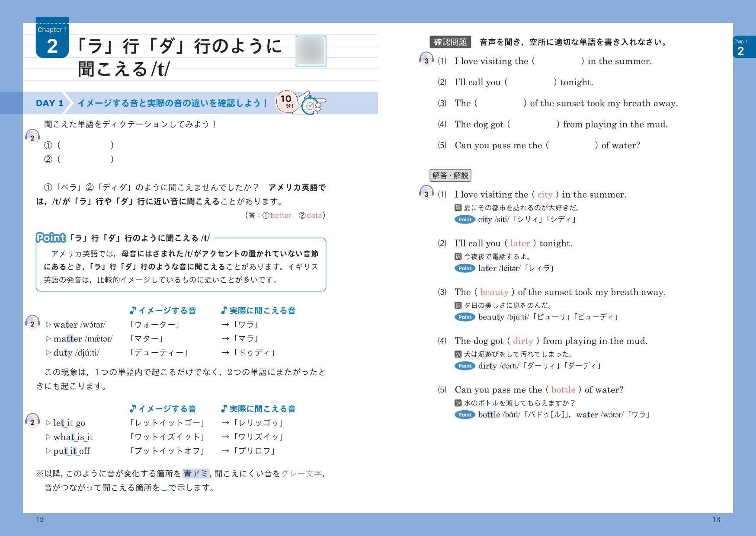
Task: Click the track 3 headphone icon beside the city answer
Action: pyautogui.click(x=426, y=192)
